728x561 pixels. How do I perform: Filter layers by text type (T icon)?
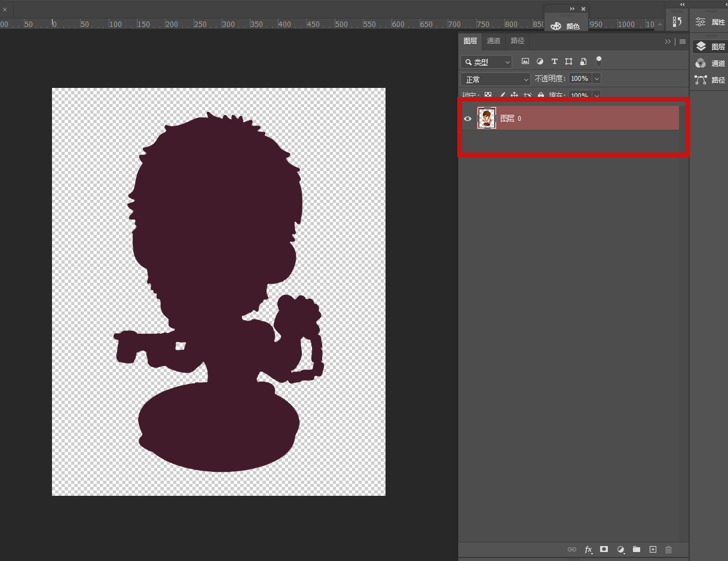point(554,62)
